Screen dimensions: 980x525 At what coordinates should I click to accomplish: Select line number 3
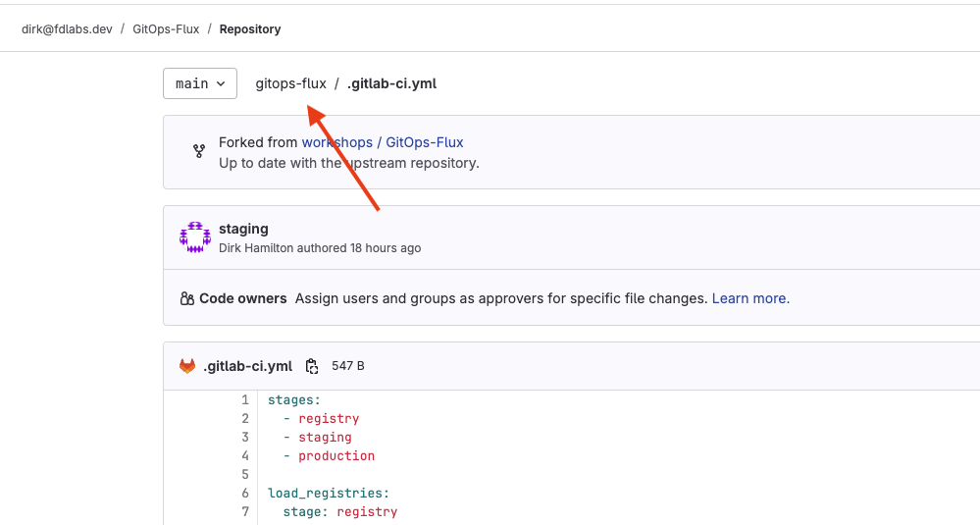[x=245, y=438]
